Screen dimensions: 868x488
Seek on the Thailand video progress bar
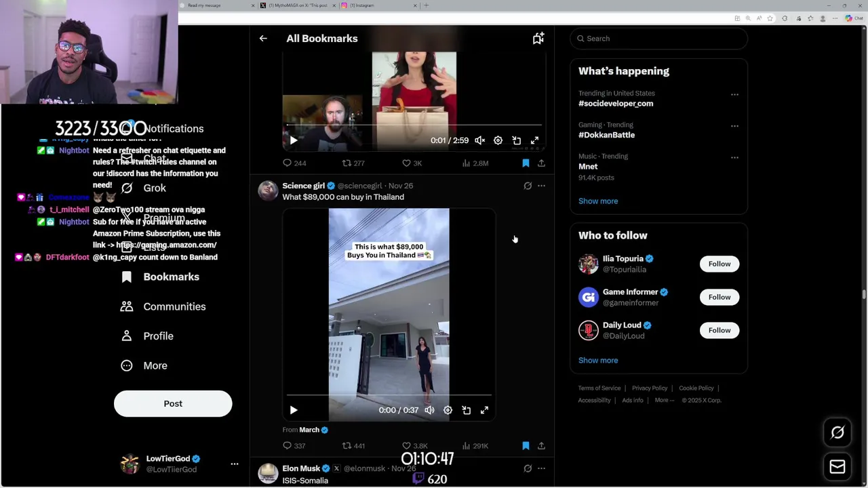(x=389, y=395)
